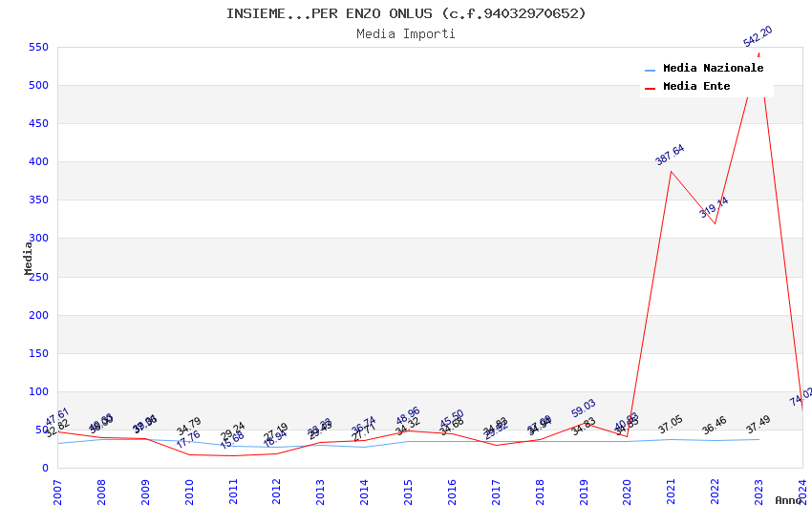The image size is (812, 525).
Task: Click the 542.20 peak data label
Action: [758, 36]
